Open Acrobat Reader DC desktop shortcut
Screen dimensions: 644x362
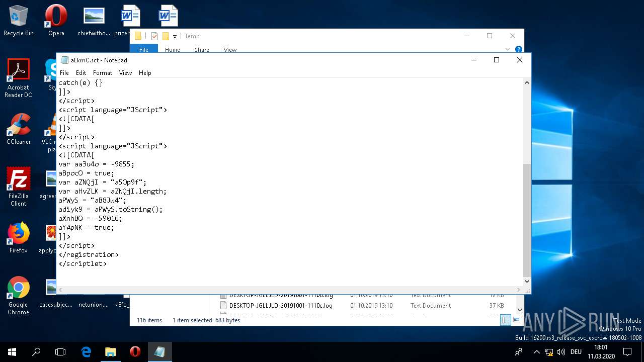point(19,78)
